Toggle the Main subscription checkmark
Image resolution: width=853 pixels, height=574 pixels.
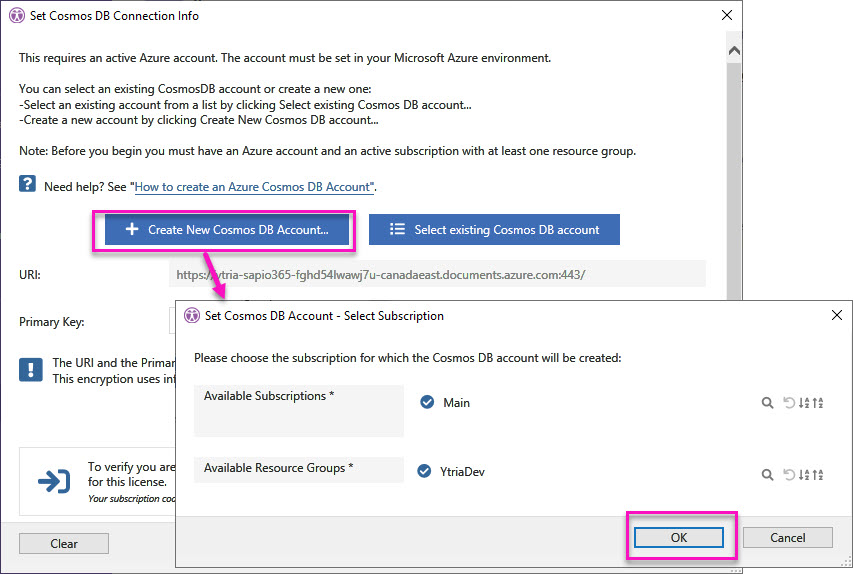click(427, 403)
